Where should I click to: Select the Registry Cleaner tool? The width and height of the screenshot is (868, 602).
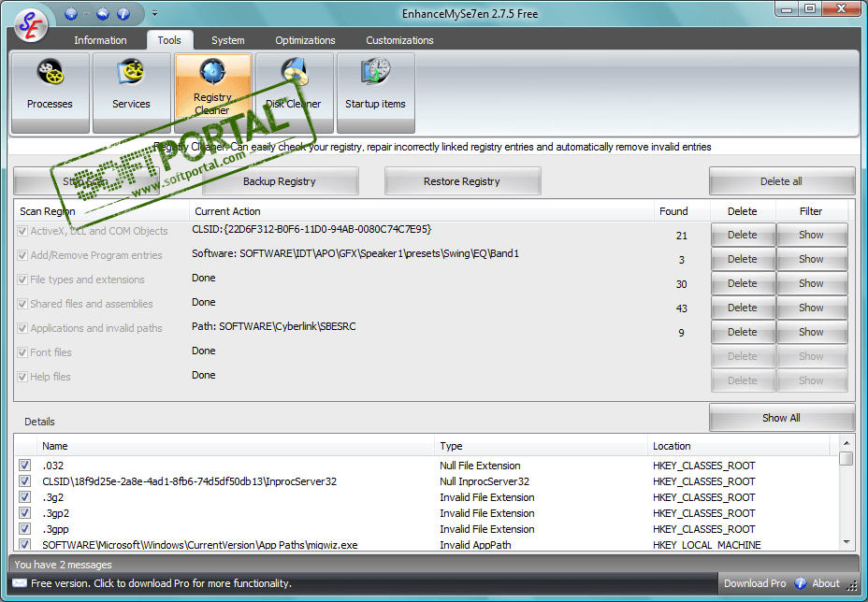pos(212,93)
